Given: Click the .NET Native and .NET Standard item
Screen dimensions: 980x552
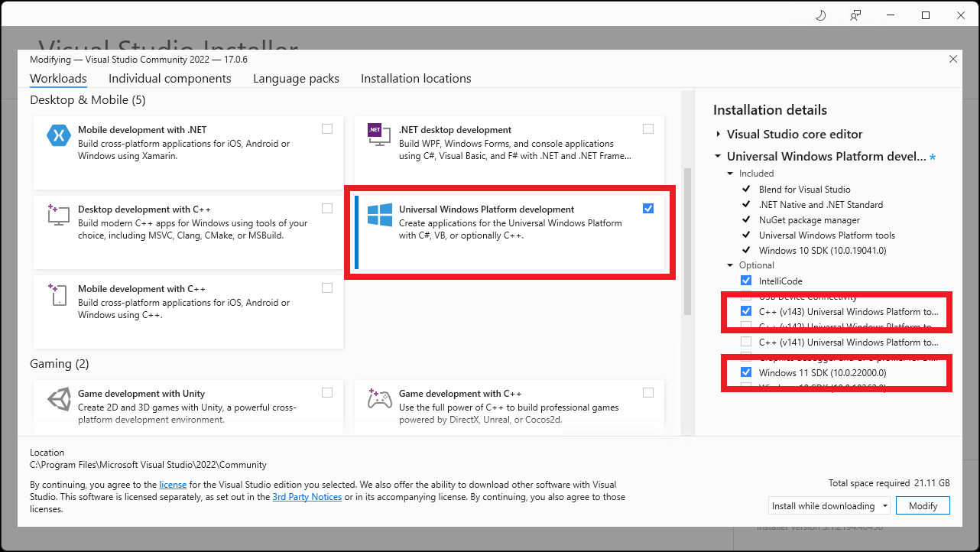Looking at the screenshot, I should pyautogui.click(x=821, y=204).
